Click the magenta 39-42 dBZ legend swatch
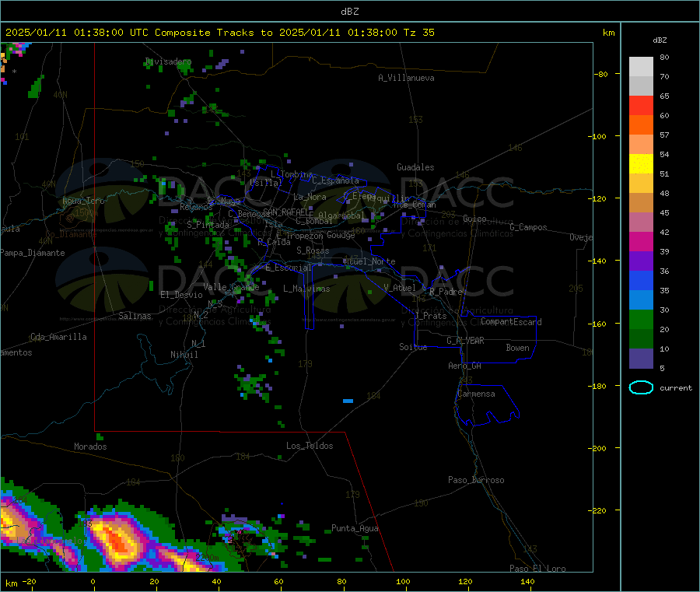The height and width of the screenshot is (592, 700). [x=641, y=241]
